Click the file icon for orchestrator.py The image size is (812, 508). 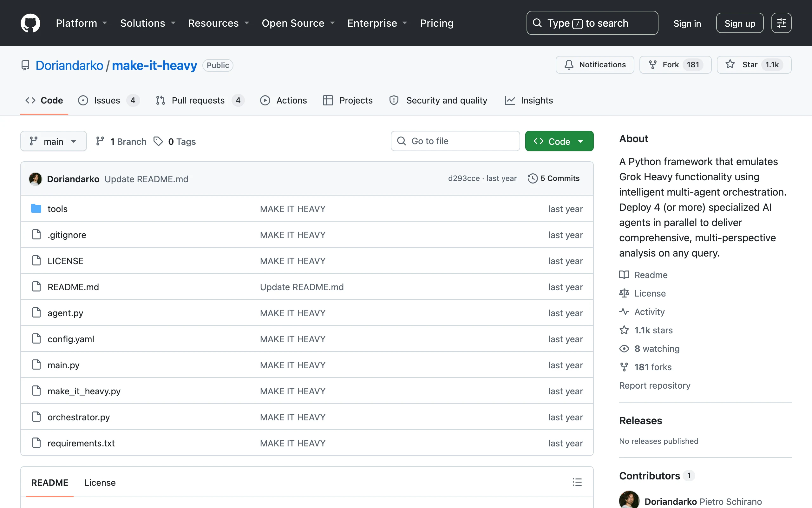pos(36,417)
